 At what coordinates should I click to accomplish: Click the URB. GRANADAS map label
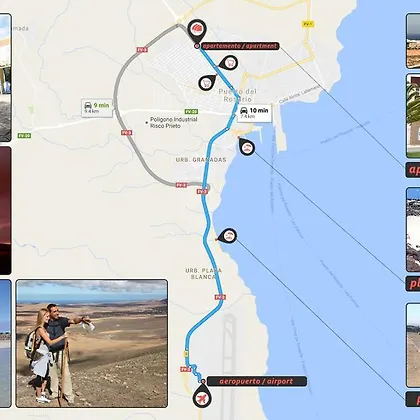click(201, 160)
